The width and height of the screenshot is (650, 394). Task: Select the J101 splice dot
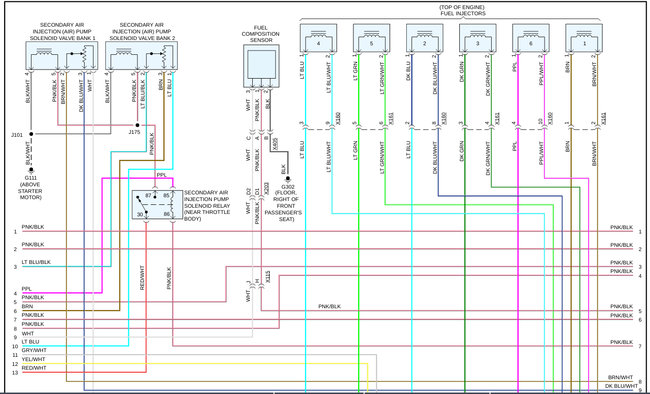31,134
